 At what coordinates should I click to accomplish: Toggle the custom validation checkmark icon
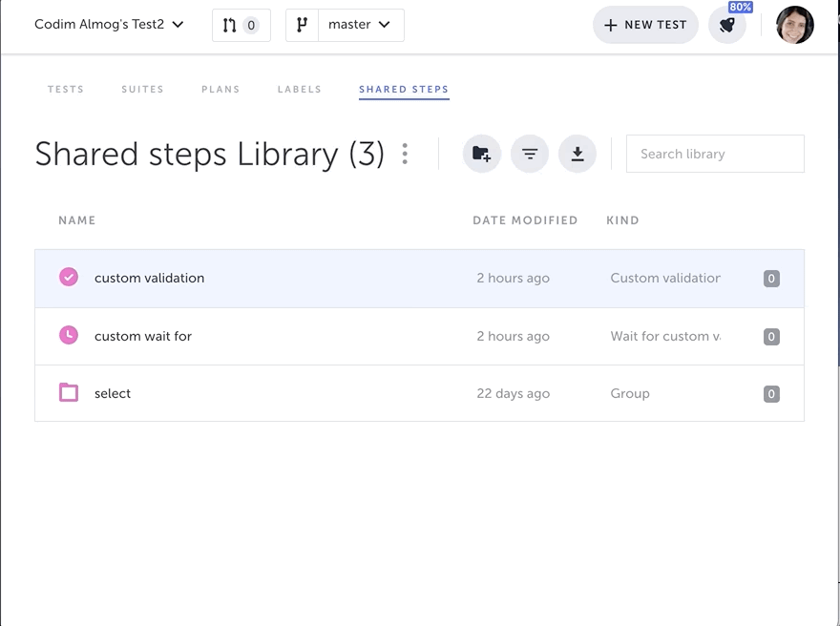pyautogui.click(x=69, y=278)
